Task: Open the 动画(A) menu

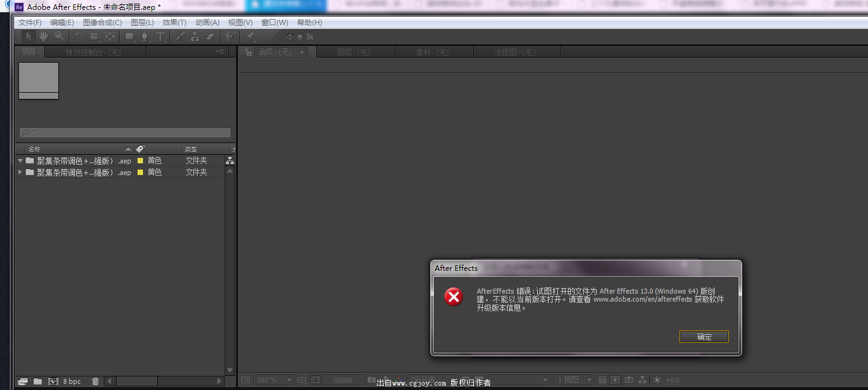Action: click(207, 23)
